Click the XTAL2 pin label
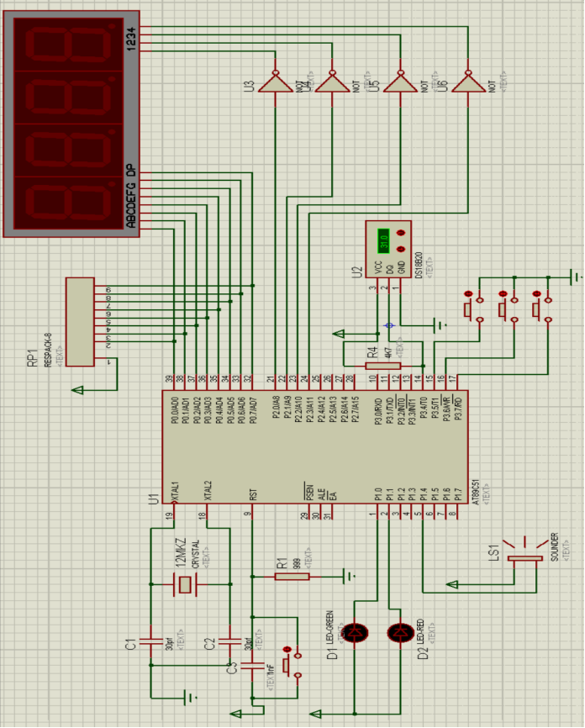The height and width of the screenshot is (728, 585). pyautogui.click(x=208, y=490)
